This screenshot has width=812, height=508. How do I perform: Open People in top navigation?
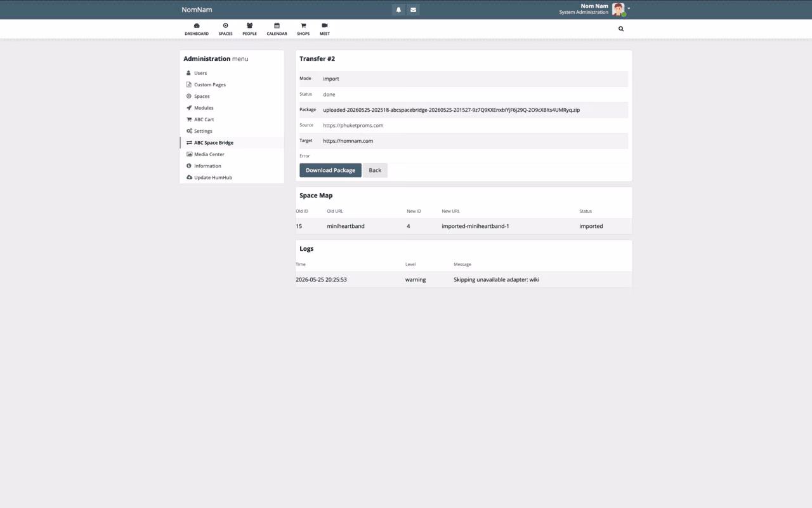point(249,29)
